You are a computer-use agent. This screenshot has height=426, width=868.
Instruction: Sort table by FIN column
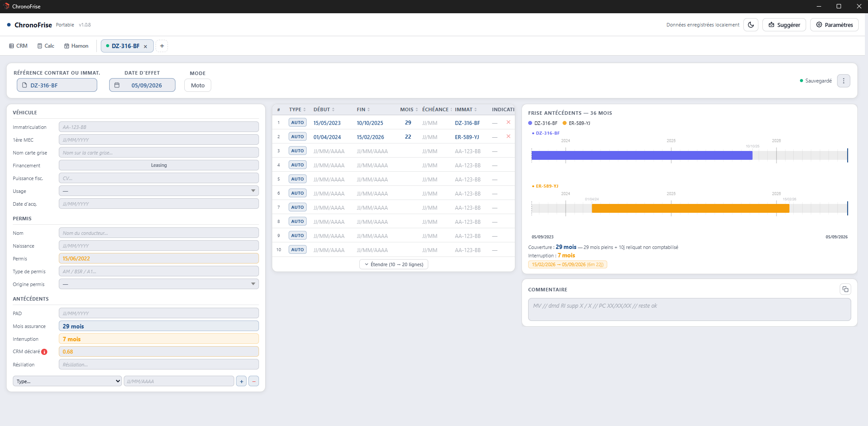tap(369, 109)
